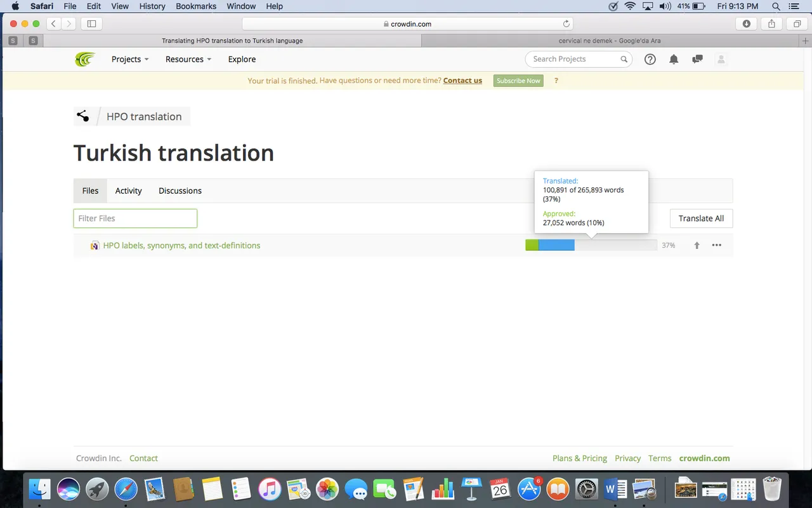Click the banner question mark next to Subscribe Now
This screenshot has height=508, width=812.
click(x=556, y=81)
